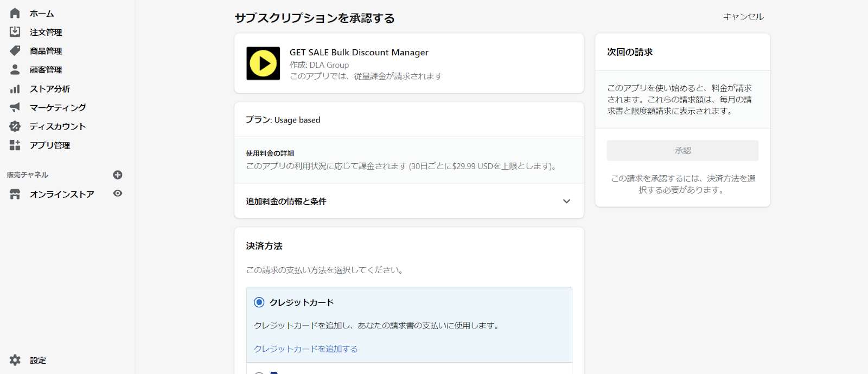View online store via eye icon
The image size is (868, 374).
pyautogui.click(x=118, y=194)
